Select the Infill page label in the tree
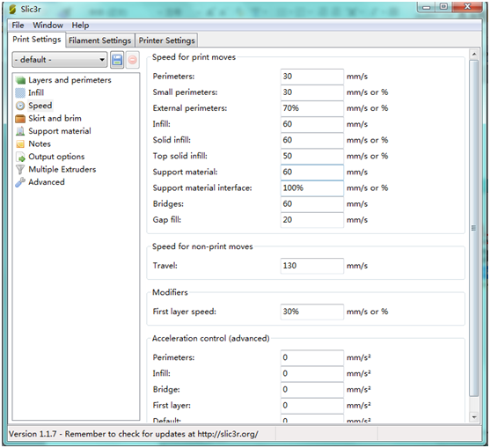Viewport: 490px width, 448px height. point(36,92)
